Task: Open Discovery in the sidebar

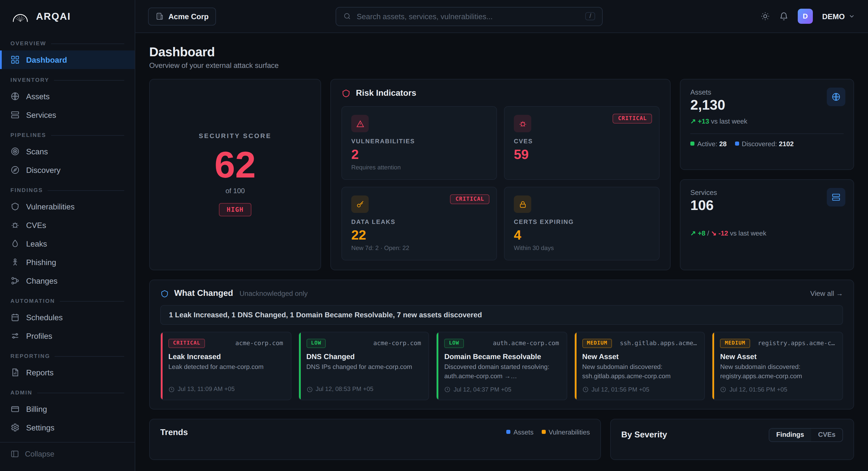Action: pos(67,170)
